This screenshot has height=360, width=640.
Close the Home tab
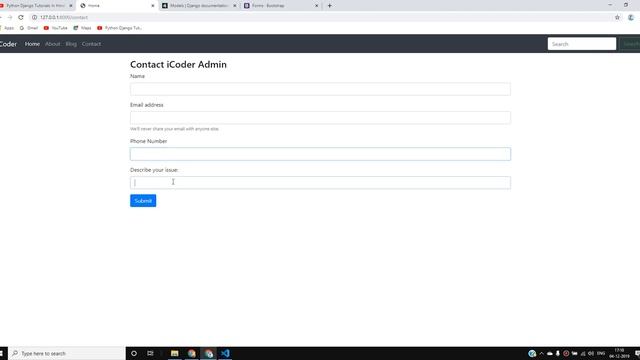click(x=153, y=6)
